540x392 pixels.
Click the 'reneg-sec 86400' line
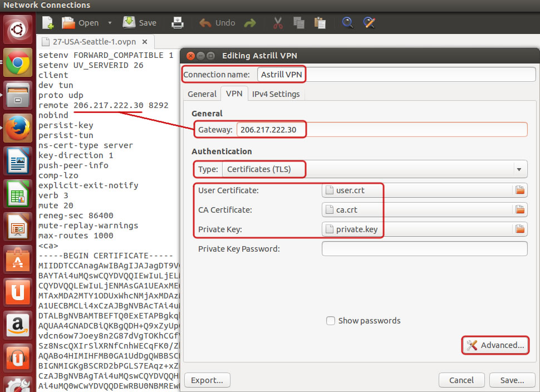pyautogui.click(x=76, y=215)
